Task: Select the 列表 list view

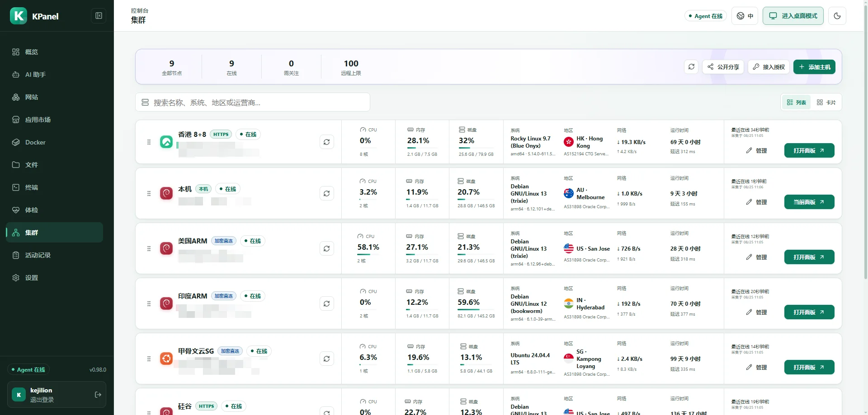Action: 797,103
